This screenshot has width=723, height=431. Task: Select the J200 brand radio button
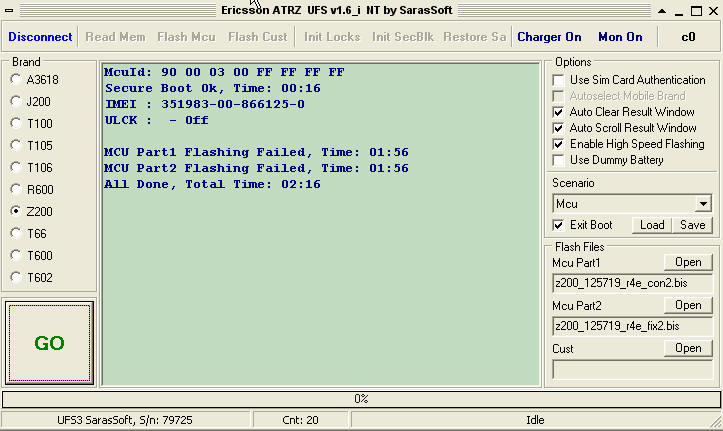16,101
